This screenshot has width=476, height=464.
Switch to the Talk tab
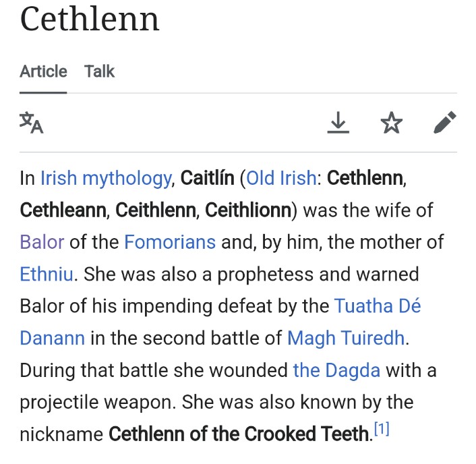pyautogui.click(x=99, y=71)
